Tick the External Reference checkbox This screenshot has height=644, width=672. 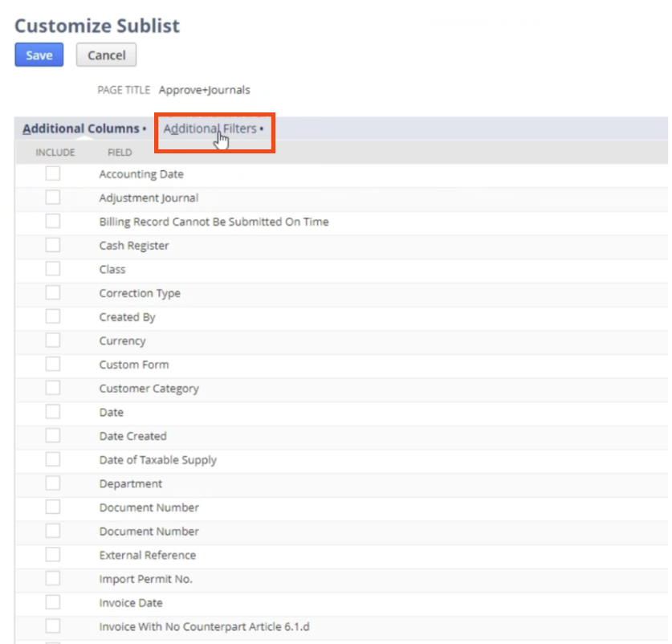(53, 555)
